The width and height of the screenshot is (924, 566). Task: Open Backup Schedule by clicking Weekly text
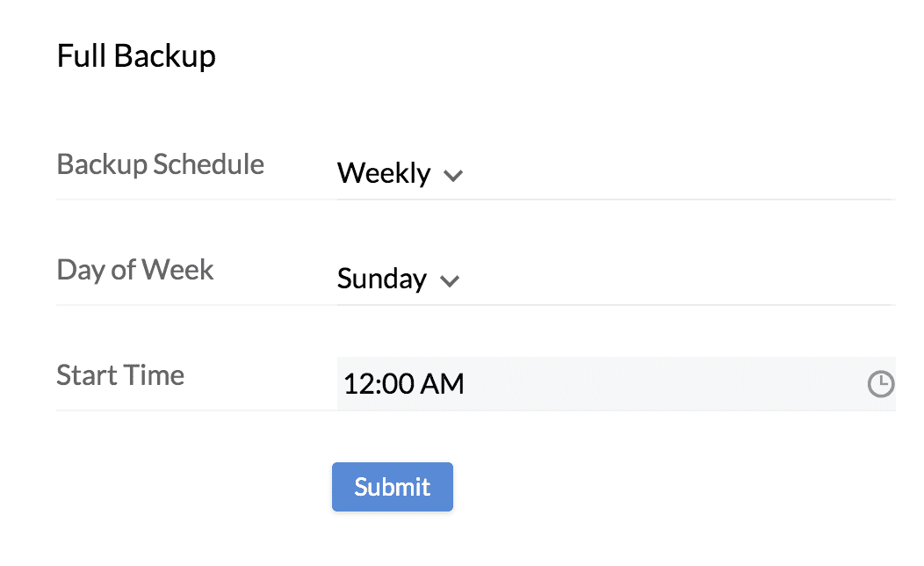(384, 173)
